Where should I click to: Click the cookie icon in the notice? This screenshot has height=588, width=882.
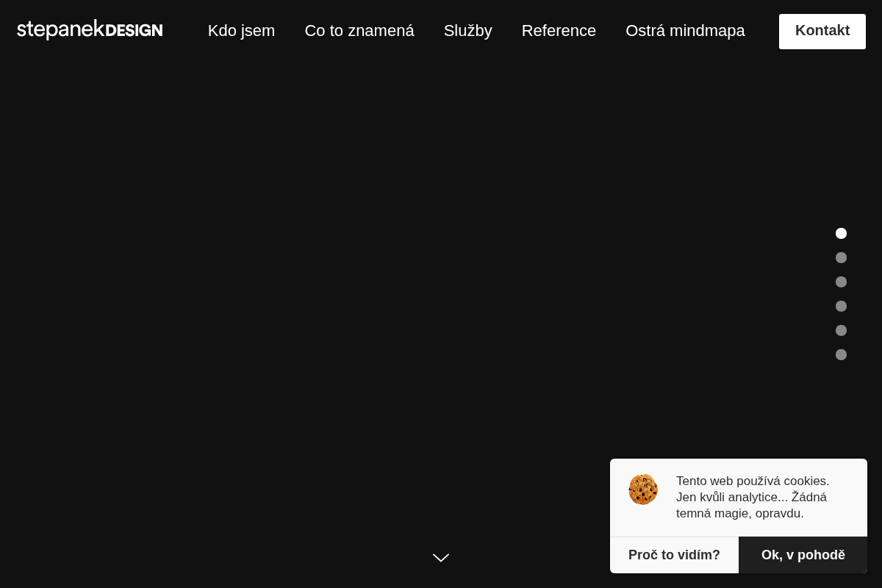click(x=643, y=490)
